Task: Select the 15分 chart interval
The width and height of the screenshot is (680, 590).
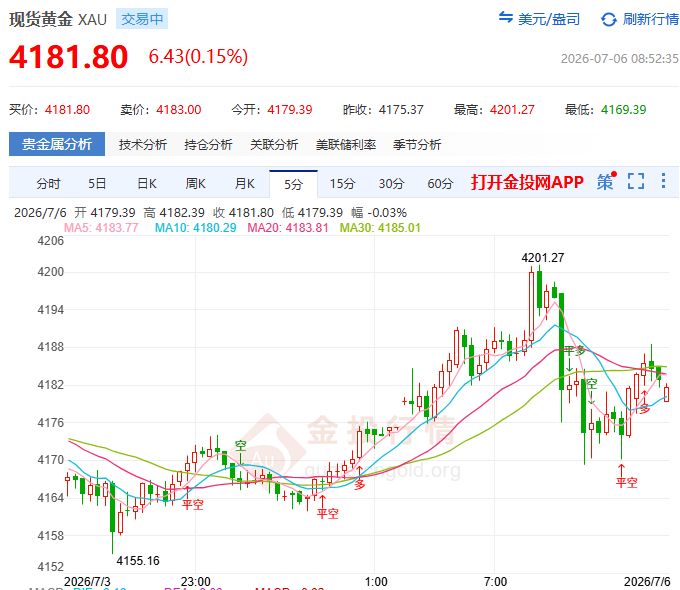Action: coord(342,184)
